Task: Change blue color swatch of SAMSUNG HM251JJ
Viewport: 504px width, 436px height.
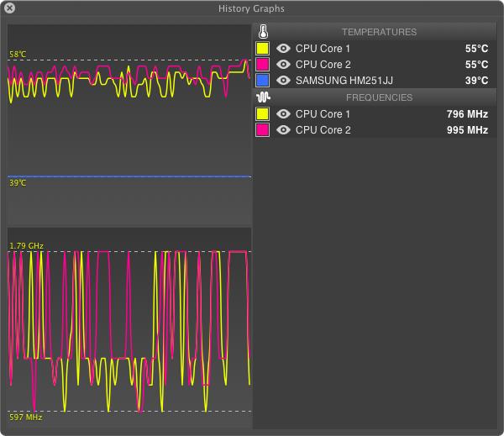Action: (x=262, y=81)
